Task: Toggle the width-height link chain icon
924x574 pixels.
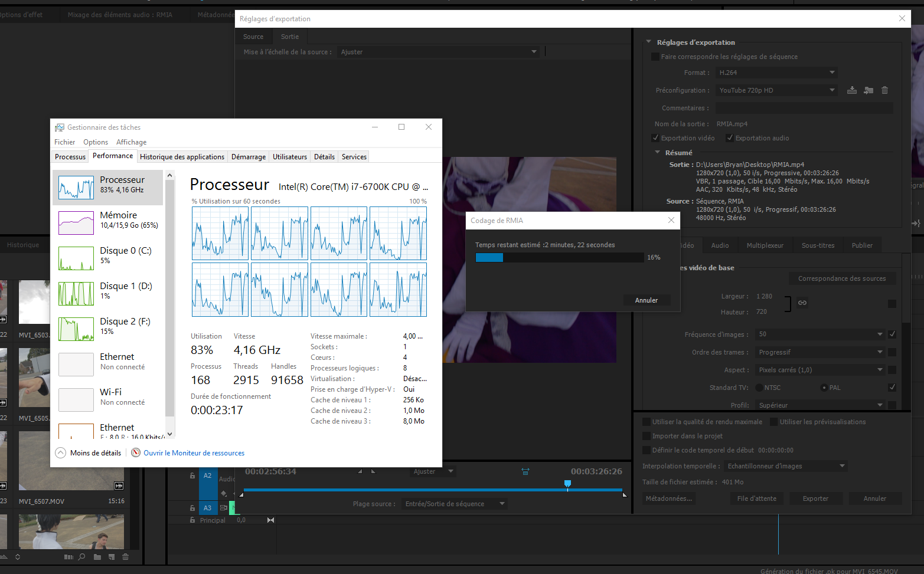Action: [802, 303]
